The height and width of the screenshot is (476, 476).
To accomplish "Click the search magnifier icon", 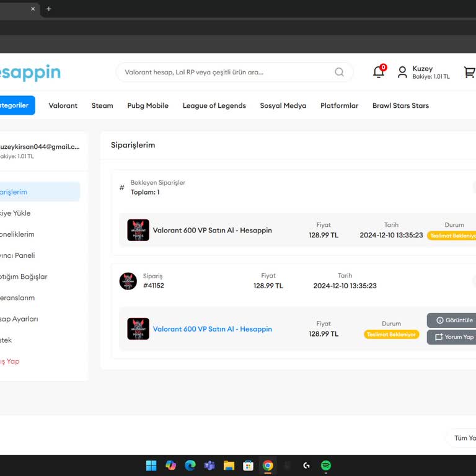I will click(x=339, y=72).
